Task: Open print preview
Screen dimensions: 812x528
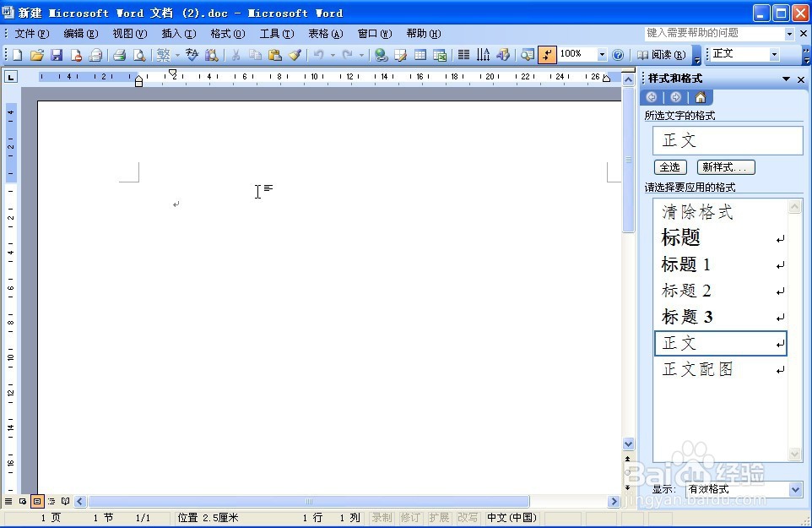Action: [x=138, y=54]
